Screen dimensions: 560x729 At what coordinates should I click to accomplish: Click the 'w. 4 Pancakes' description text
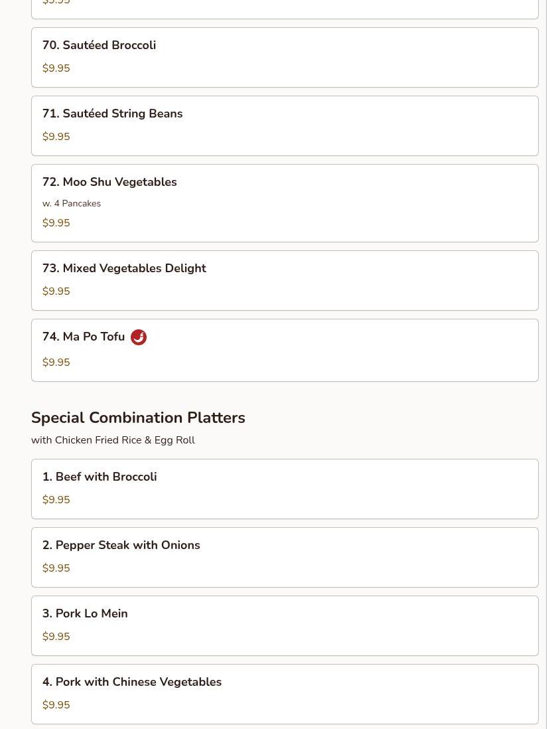[72, 204]
